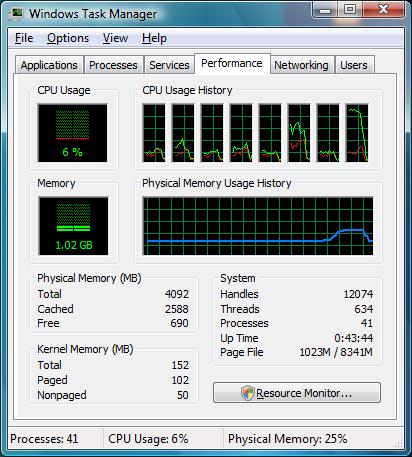The width and height of the screenshot is (412, 457).
Task: Switch to the Users tab
Action: coord(354,65)
